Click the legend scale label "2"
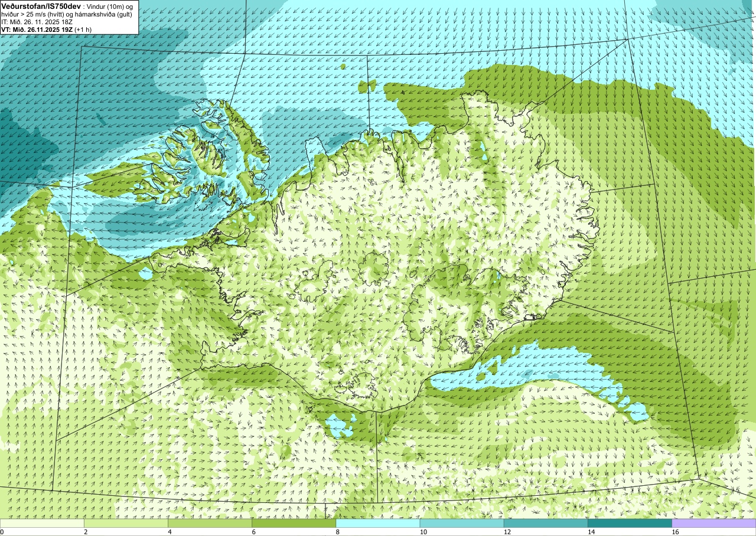The height and width of the screenshot is (536, 756). pyautogui.click(x=86, y=532)
